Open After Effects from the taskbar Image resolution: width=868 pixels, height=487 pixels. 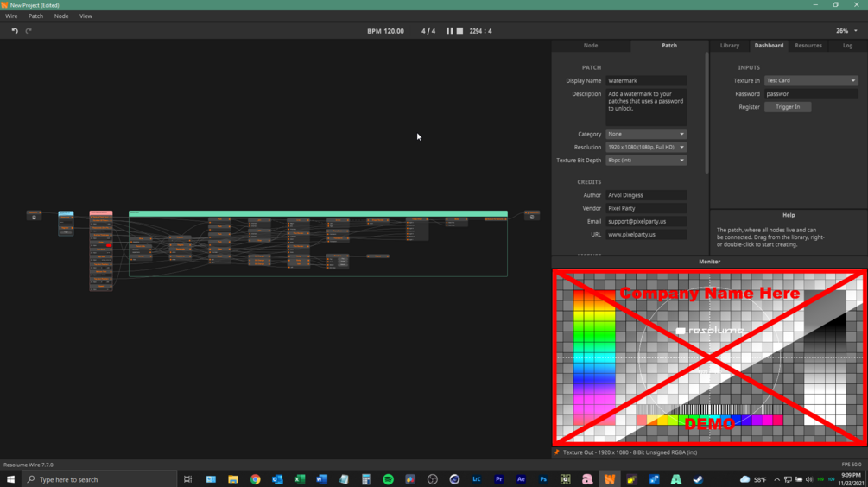coord(521,479)
